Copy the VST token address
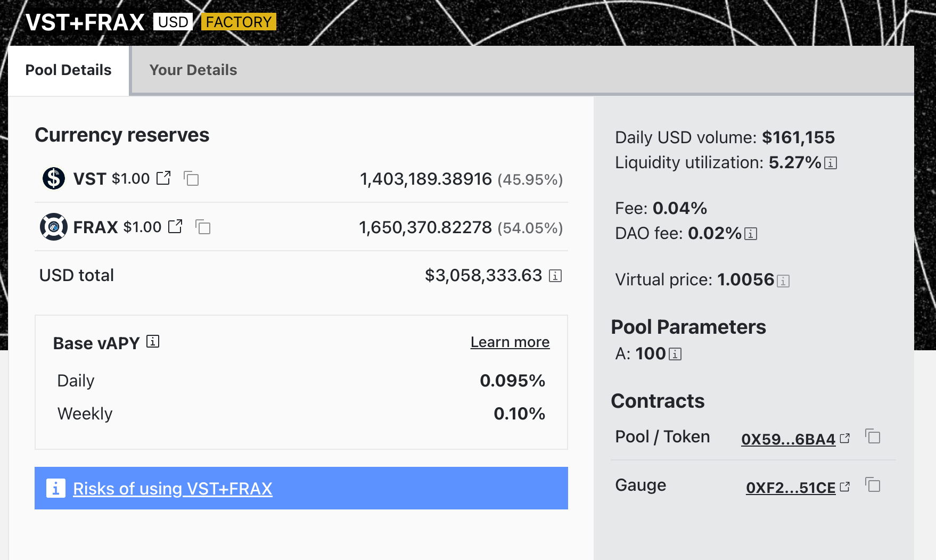This screenshot has width=936, height=560. point(191,178)
